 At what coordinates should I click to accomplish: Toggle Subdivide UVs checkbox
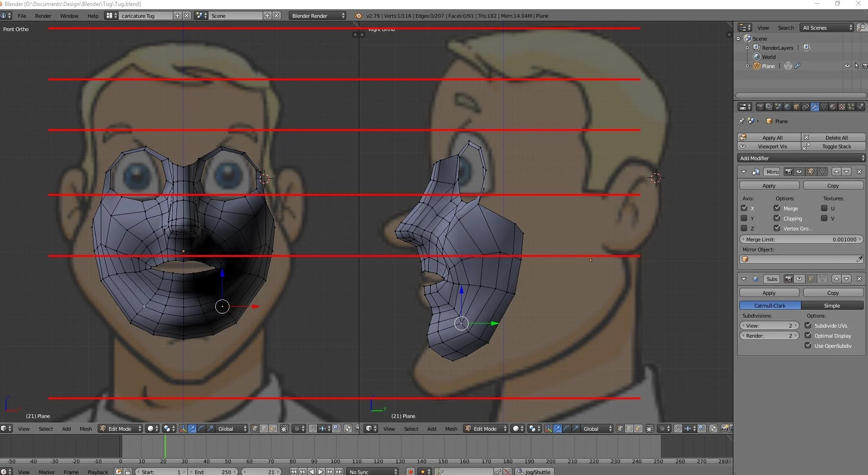808,325
